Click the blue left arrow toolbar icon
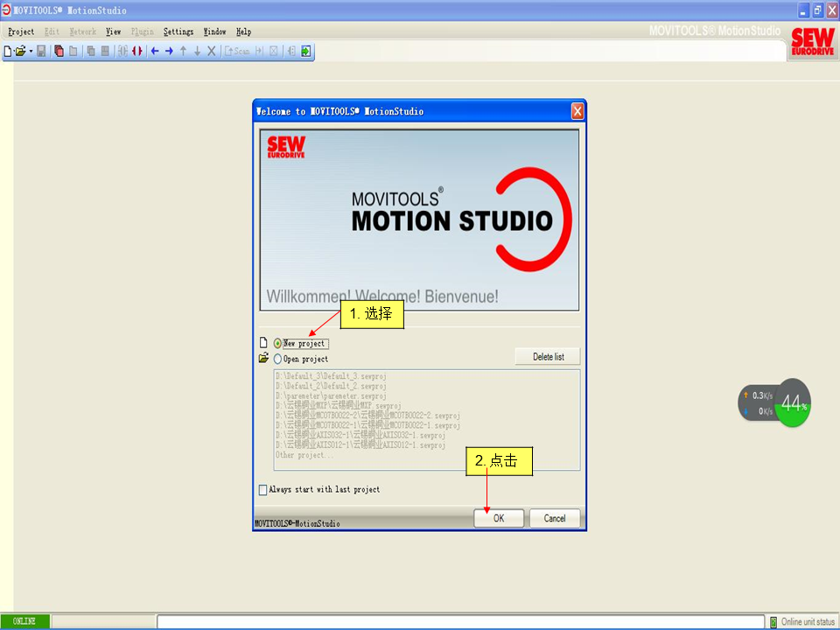This screenshot has height=630, width=840. [x=155, y=51]
